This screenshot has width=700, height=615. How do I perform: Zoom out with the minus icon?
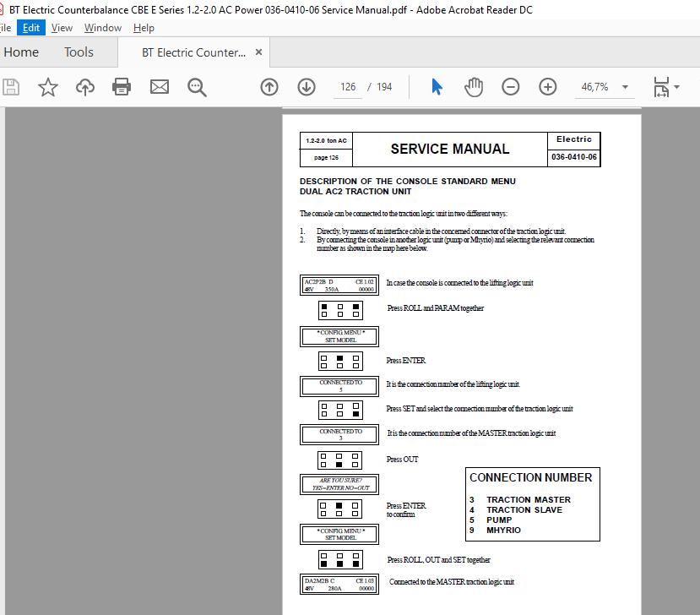point(510,87)
